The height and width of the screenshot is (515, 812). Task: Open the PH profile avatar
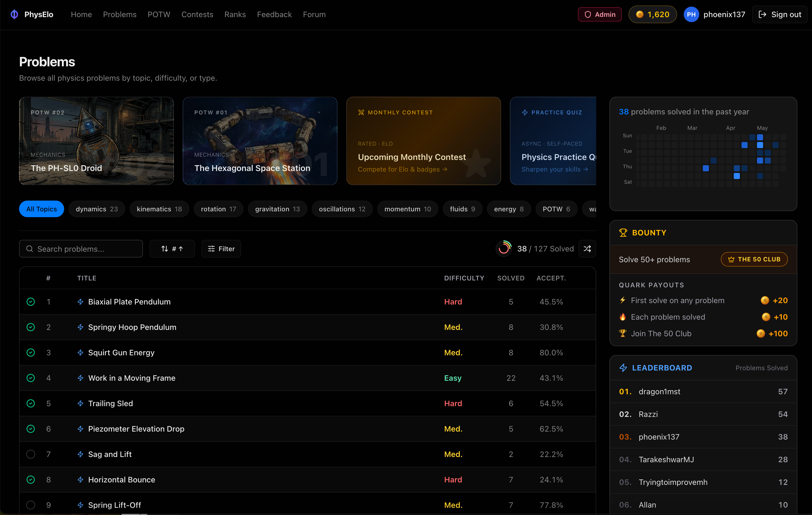(x=691, y=14)
